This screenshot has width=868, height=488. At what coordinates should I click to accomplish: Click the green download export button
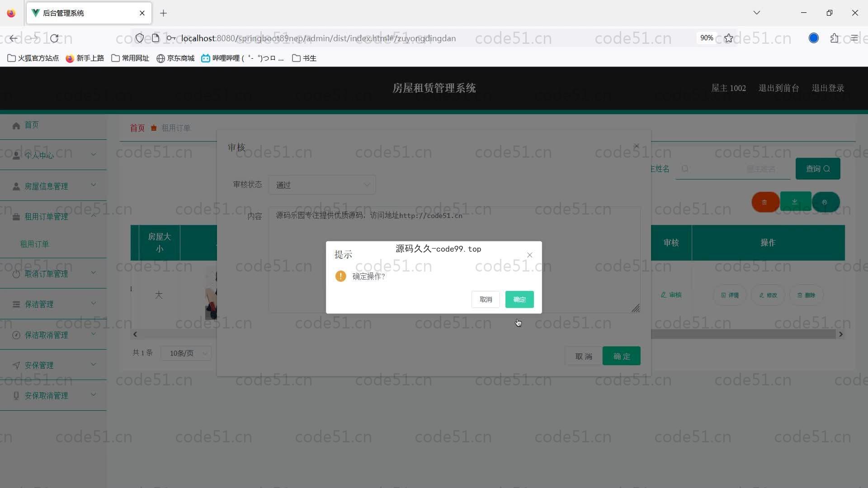pyautogui.click(x=795, y=202)
